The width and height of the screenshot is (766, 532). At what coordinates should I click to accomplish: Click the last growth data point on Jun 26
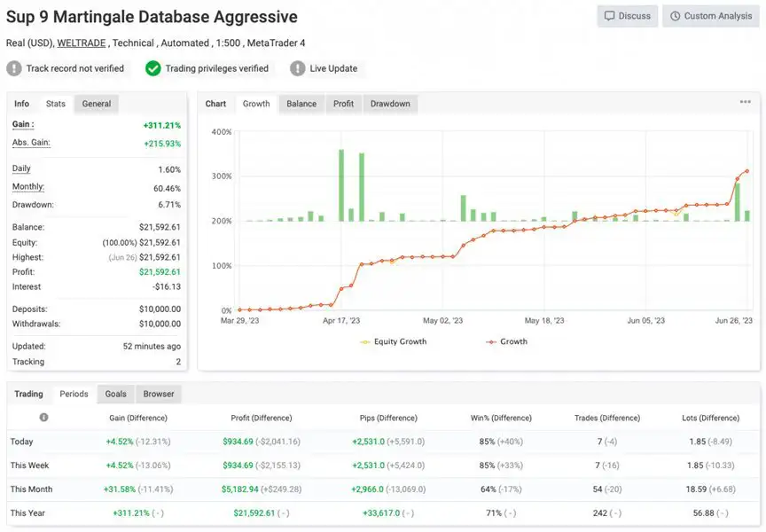click(747, 171)
